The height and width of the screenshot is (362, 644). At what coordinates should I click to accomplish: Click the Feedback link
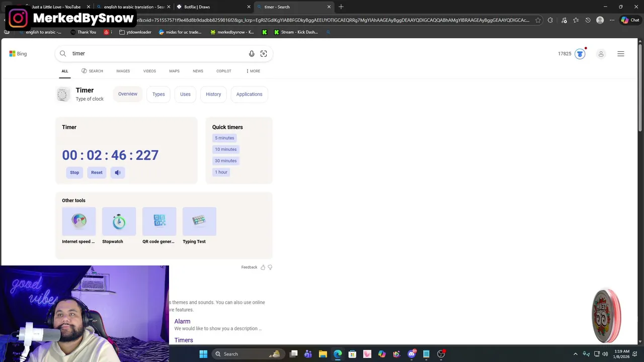pos(249,267)
